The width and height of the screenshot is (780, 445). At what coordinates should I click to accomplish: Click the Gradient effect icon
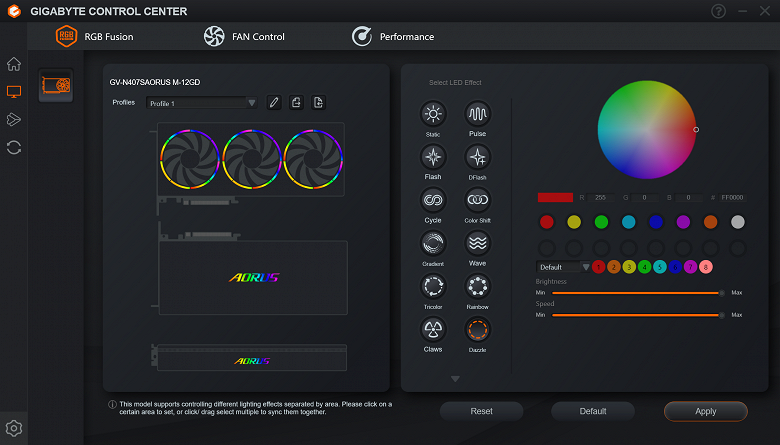[x=433, y=243]
